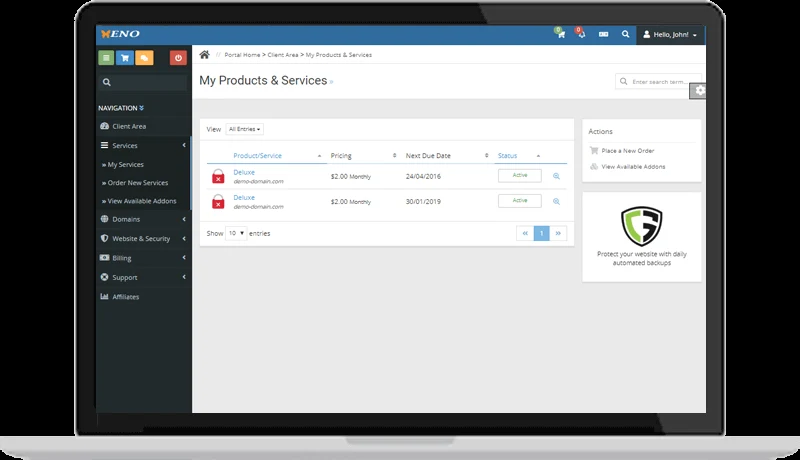Select page 1 in pagination
The width and height of the screenshot is (800, 460).
pos(541,233)
